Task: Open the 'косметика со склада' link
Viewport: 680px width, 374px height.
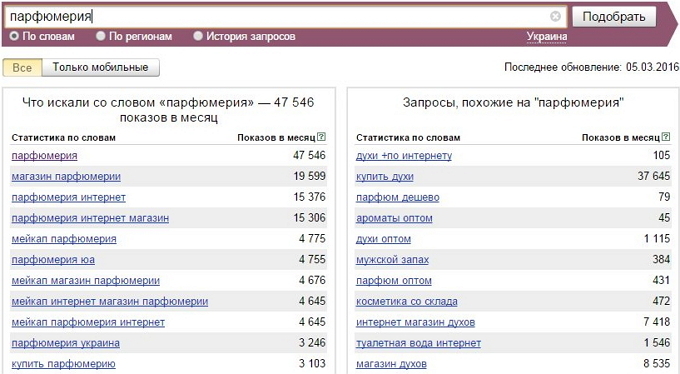Action: [x=407, y=302]
